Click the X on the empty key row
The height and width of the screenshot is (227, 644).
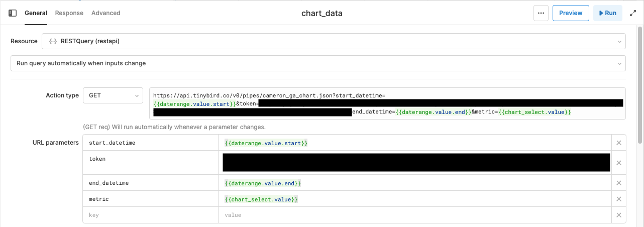point(618,215)
